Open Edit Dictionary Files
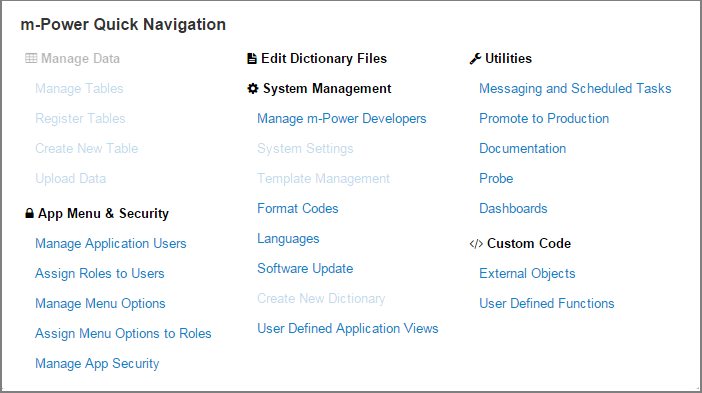702x393 pixels. (324, 59)
